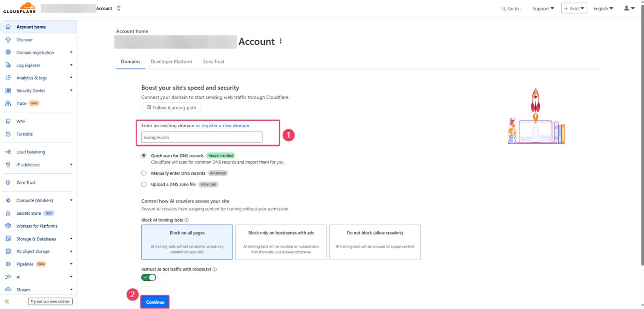Open Log Explorer using its sidebar icon
The image size is (644, 309).
(x=8, y=65)
